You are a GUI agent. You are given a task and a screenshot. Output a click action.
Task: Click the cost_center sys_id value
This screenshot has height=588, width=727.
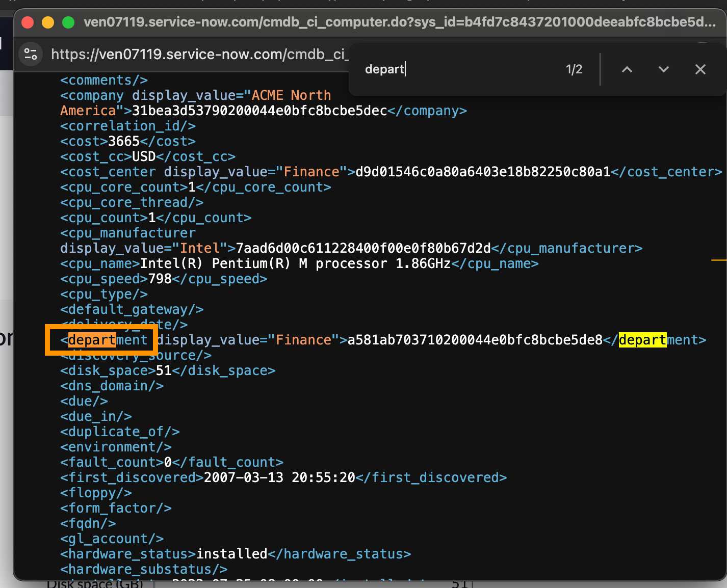pos(483,172)
